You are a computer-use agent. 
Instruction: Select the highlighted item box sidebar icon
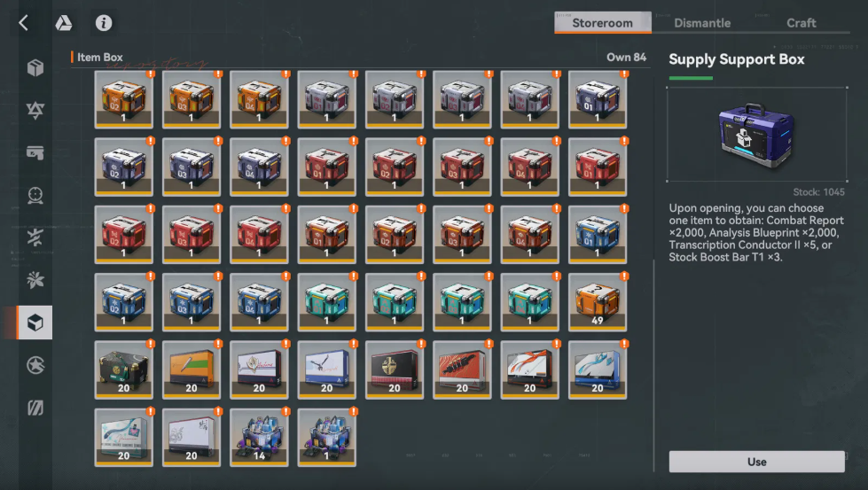(x=35, y=323)
